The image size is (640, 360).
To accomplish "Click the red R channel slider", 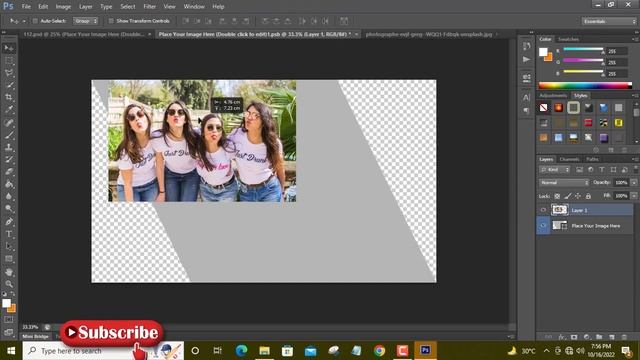I will click(583, 50).
